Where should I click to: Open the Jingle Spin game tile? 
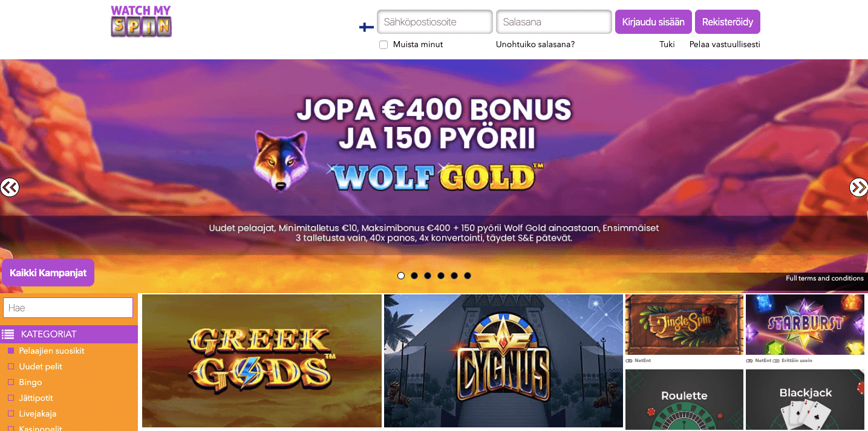[684, 325]
